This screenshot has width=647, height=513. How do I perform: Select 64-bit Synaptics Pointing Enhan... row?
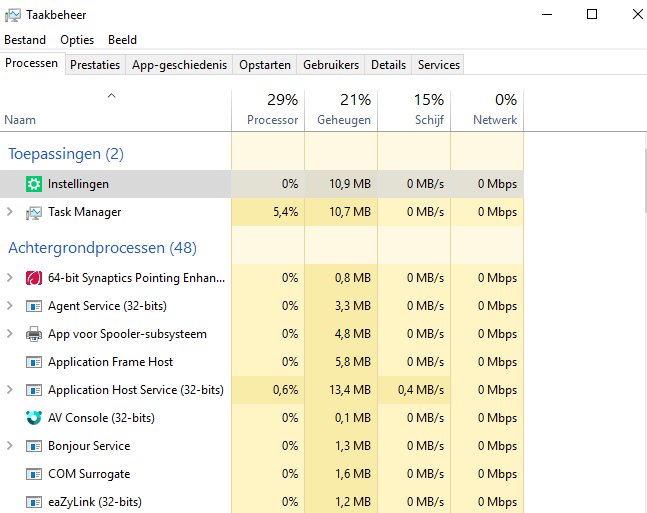[x=262, y=278]
